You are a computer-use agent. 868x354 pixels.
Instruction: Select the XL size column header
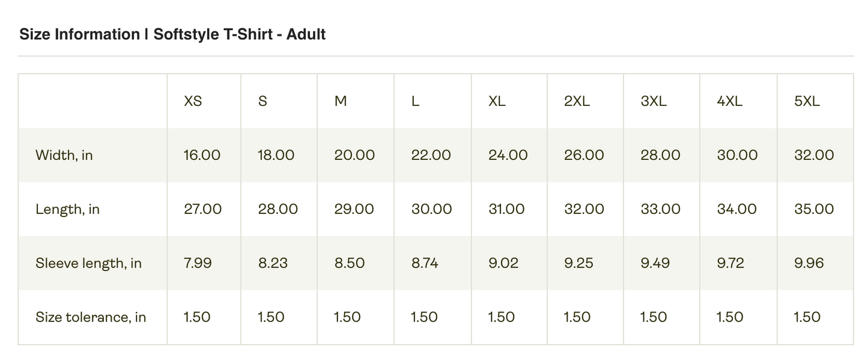tap(497, 101)
